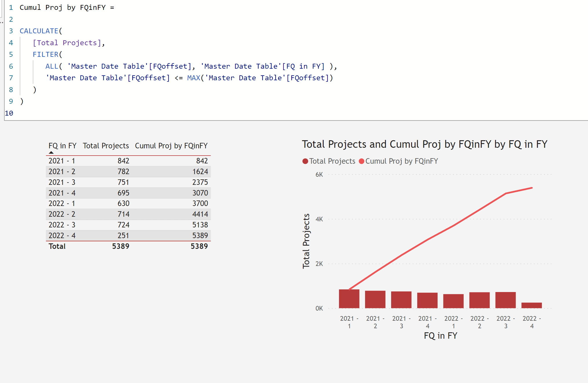This screenshot has width=588, height=383.
Task: Click the MAX function in the formula
Action: point(194,78)
